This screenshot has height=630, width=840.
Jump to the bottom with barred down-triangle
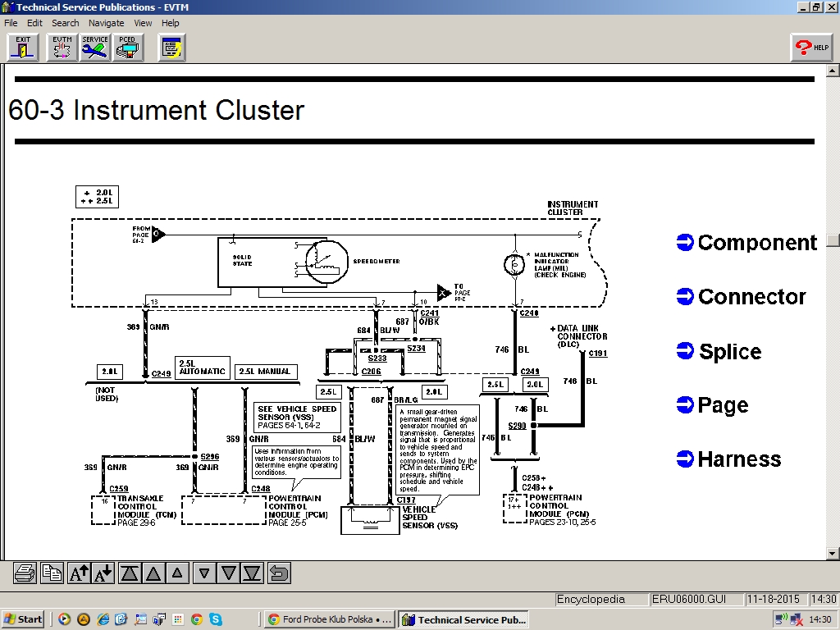(x=253, y=573)
